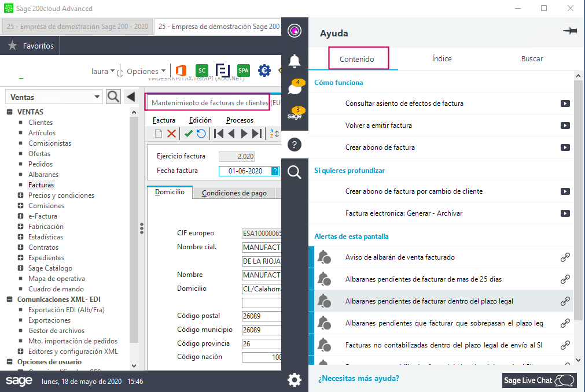Open the notifications bell in sidebar
The width and height of the screenshot is (585, 392).
point(295,61)
